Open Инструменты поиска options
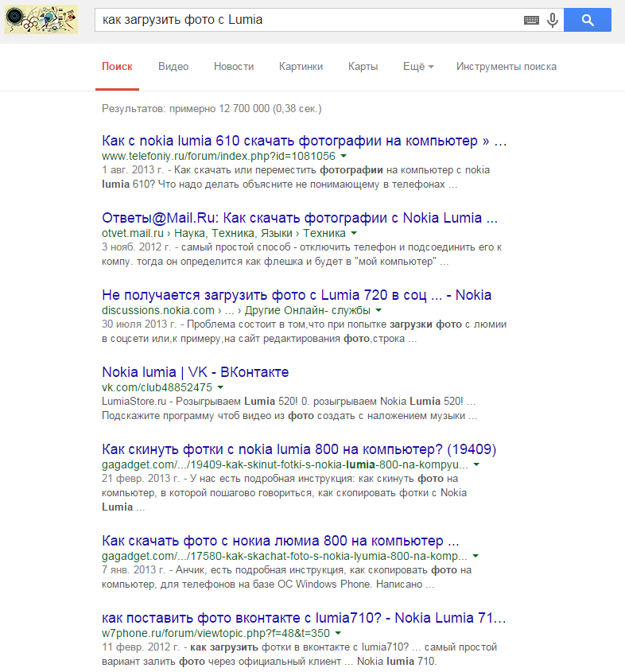This screenshot has height=672, width=625. pos(506,67)
